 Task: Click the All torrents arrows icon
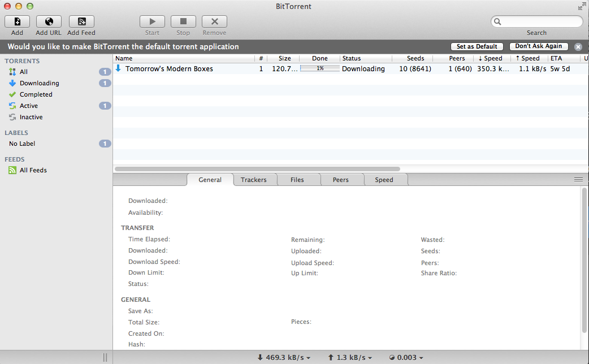12,72
